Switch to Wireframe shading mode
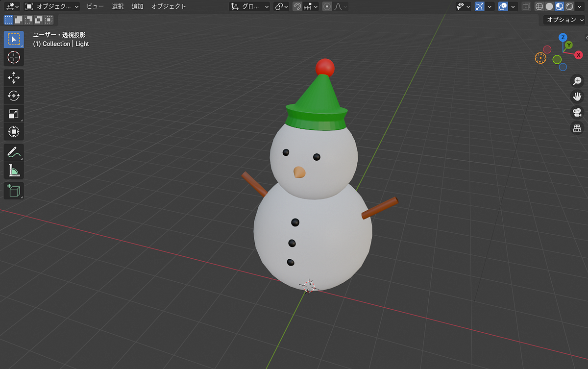The height and width of the screenshot is (369, 588). [x=539, y=6]
